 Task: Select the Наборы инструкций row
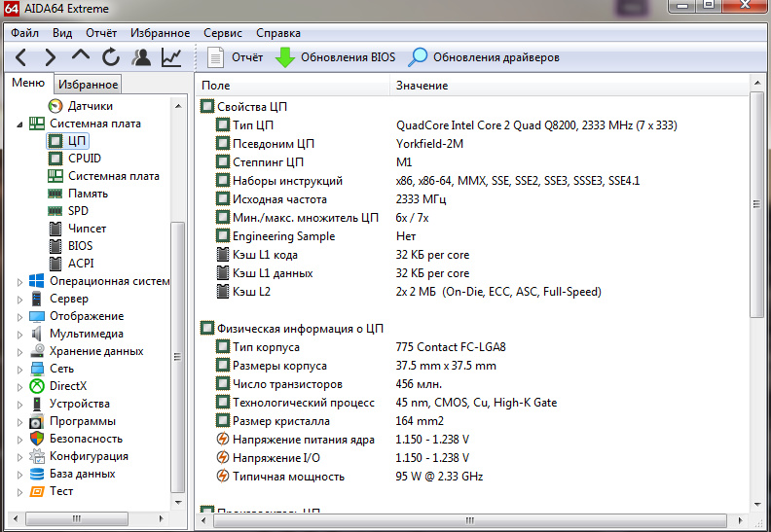(472, 181)
